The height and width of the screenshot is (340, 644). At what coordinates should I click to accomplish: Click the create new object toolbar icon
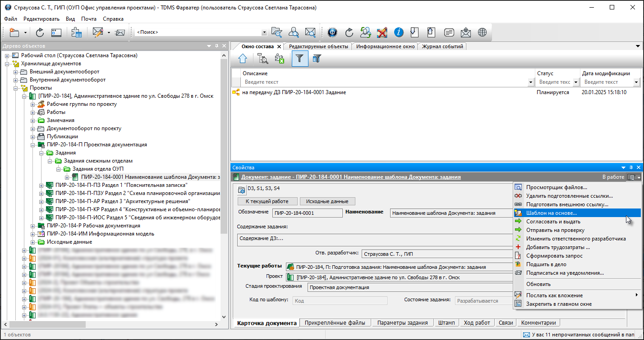click(15, 32)
